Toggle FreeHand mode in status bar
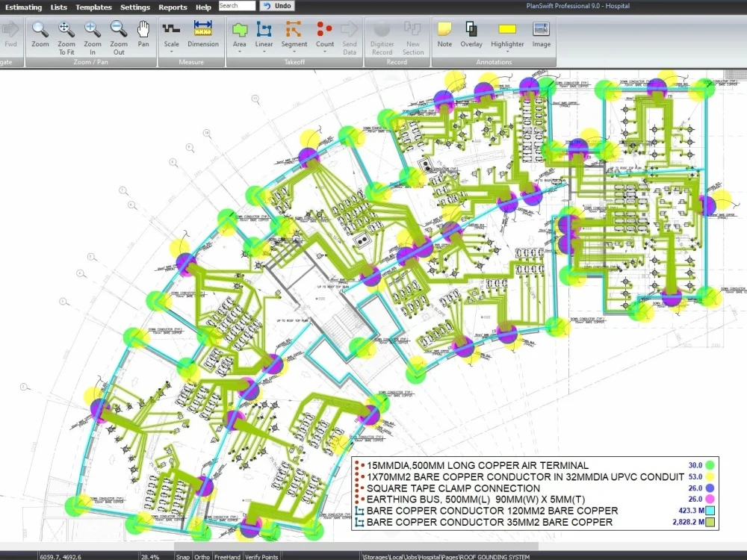Screen dimensions: 747x560 pos(227,556)
